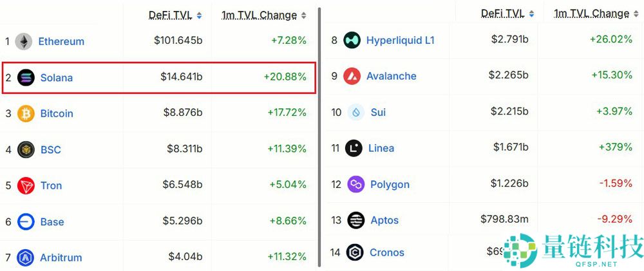Click the Linea logo icon
This screenshot has width=644, height=271.
point(354,149)
